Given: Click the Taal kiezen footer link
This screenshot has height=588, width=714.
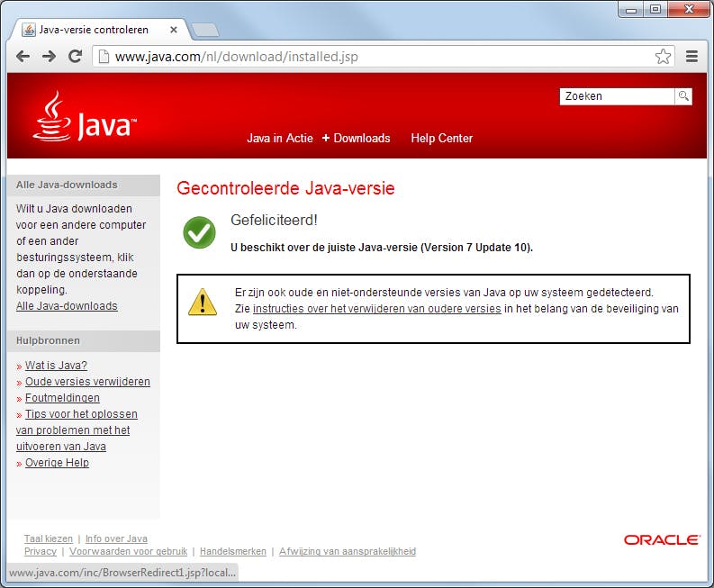Looking at the screenshot, I should pos(49,538).
